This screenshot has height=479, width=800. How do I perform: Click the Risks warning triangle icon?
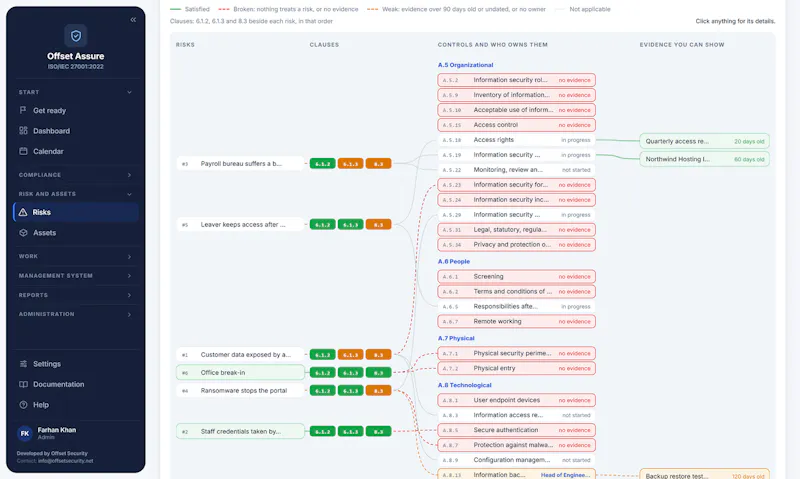pos(23,212)
